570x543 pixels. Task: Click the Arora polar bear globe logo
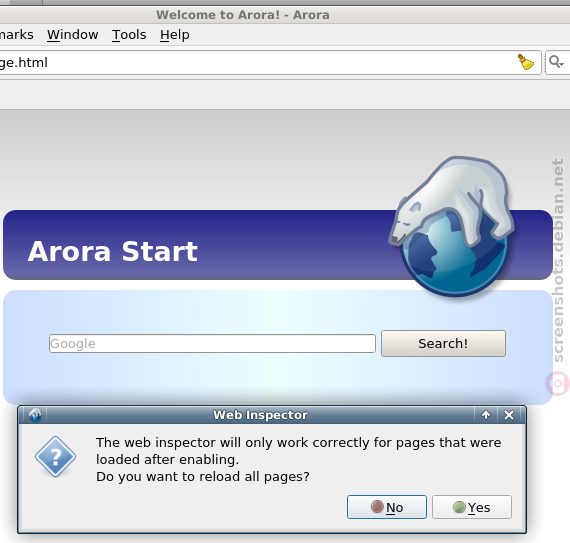point(452,226)
